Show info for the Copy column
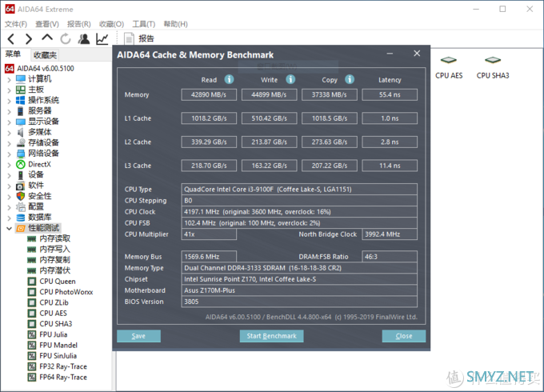 click(x=350, y=79)
